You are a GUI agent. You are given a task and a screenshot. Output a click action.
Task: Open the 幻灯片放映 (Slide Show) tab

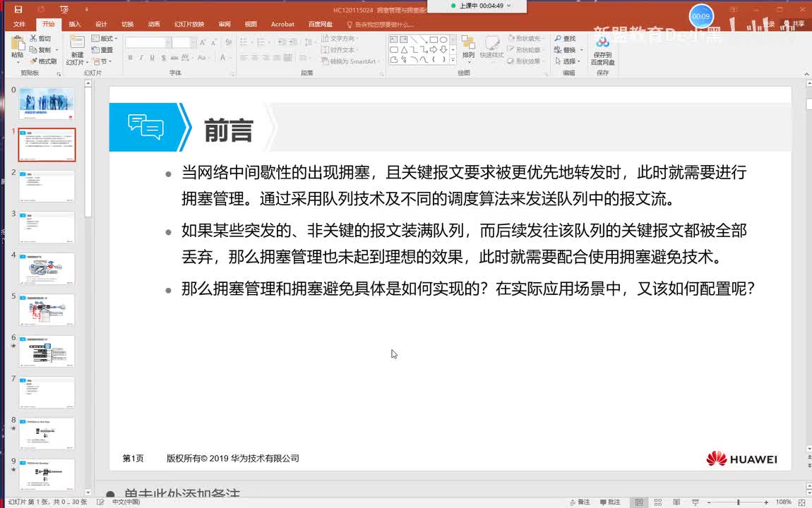click(189, 24)
